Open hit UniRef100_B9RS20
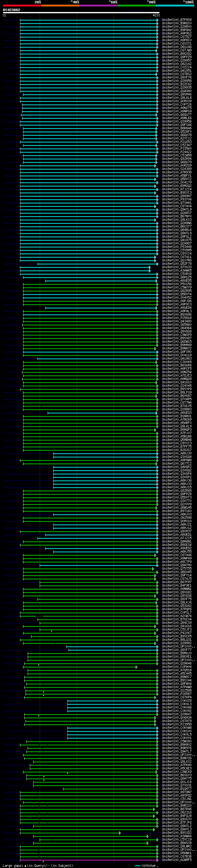197x868 pixels. click(177, 805)
